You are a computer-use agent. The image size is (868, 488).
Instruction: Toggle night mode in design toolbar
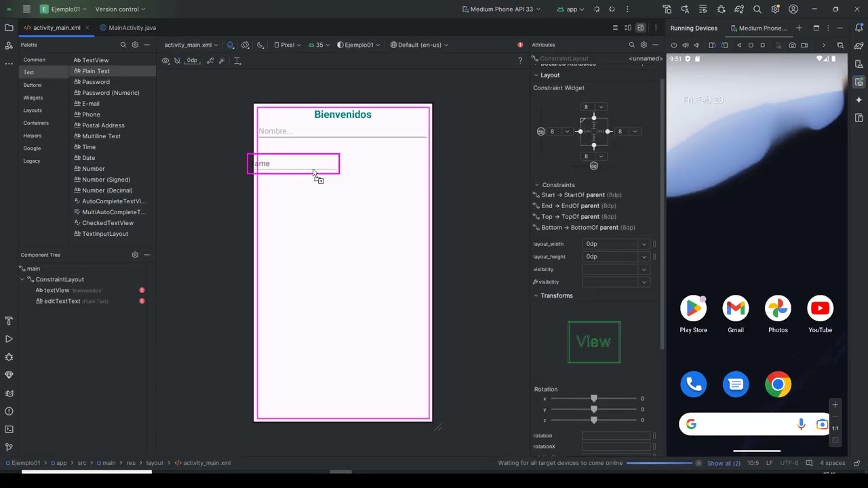click(260, 45)
